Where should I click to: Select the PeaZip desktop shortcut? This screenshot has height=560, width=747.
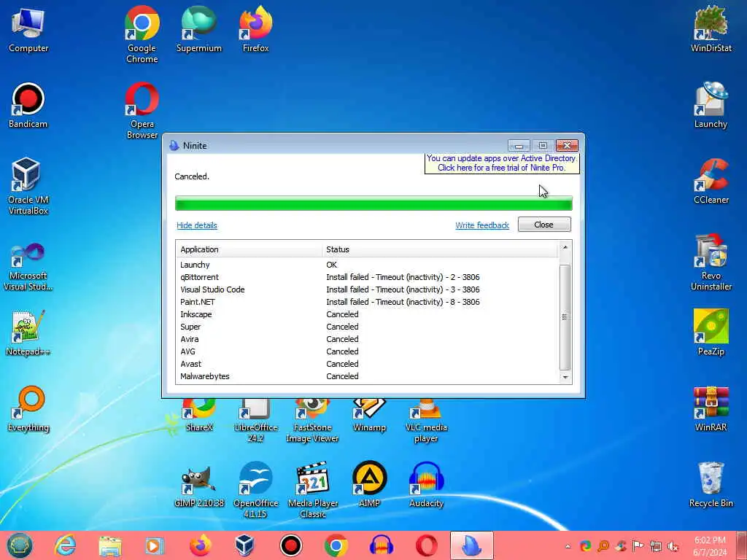711,333
